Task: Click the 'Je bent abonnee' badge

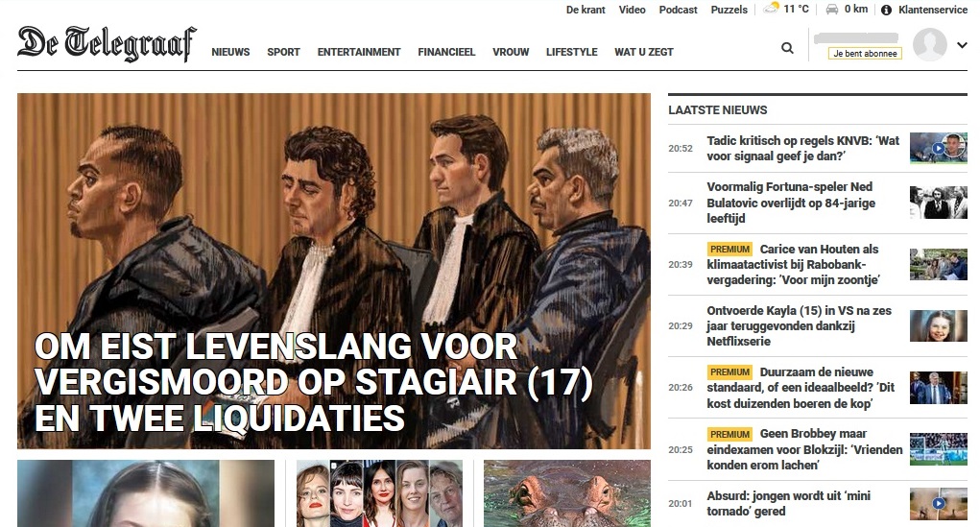Action: click(865, 54)
